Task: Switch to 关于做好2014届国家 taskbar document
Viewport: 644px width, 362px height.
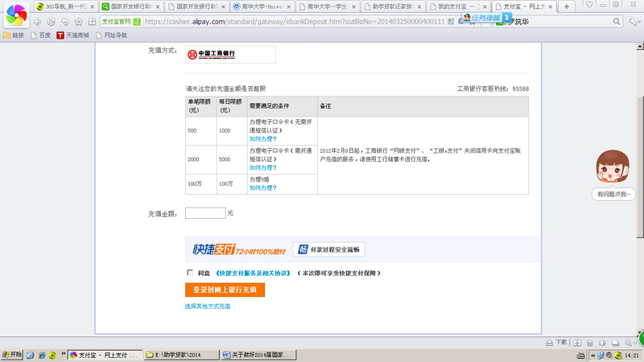Action: pos(258,355)
